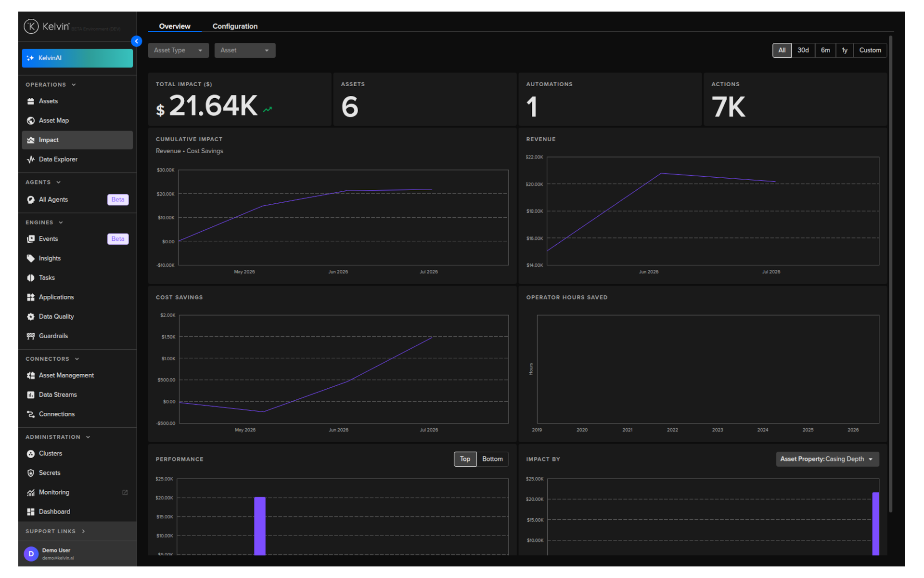Click Monitoring external link icon
Image resolution: width=924 pixels, height=578 pixels.
click(125, 492)
